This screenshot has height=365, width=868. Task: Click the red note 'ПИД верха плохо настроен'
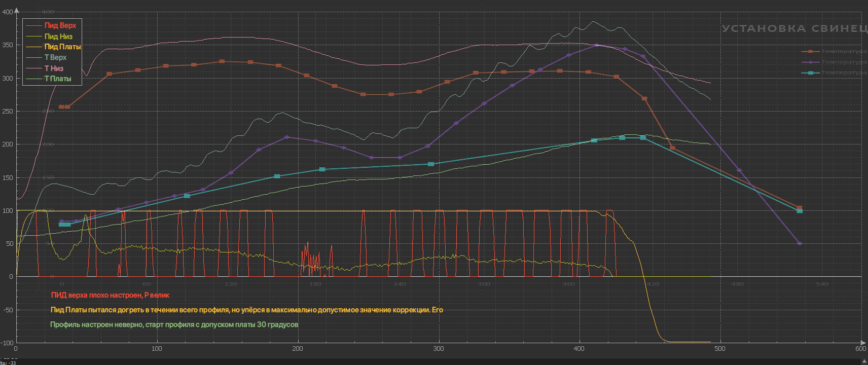point(110,295)
